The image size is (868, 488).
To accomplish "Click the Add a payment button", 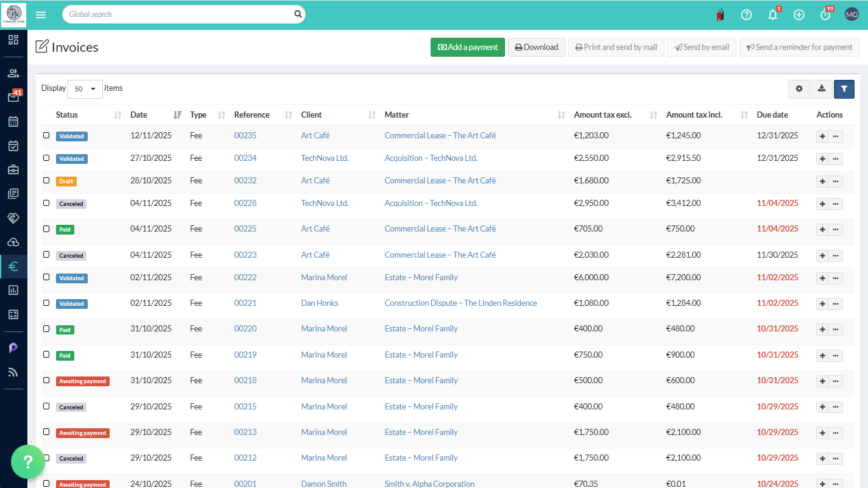I will (467, 47).
